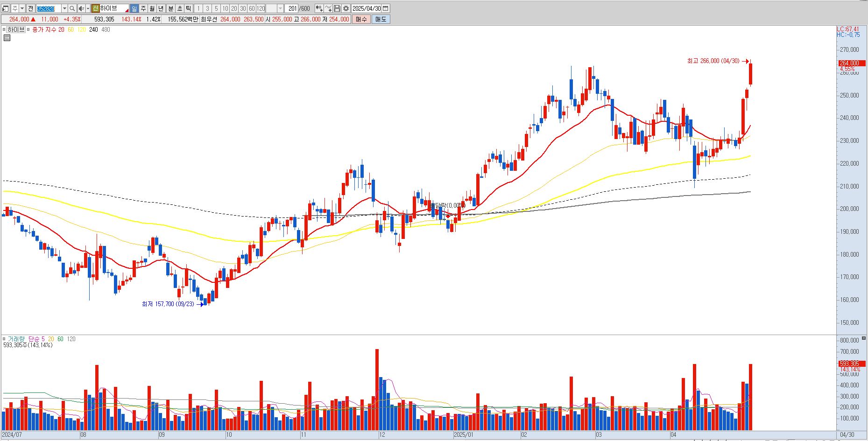Open the stock search magnifier icon
868x441 pixels.
click(x=72, y=8)
